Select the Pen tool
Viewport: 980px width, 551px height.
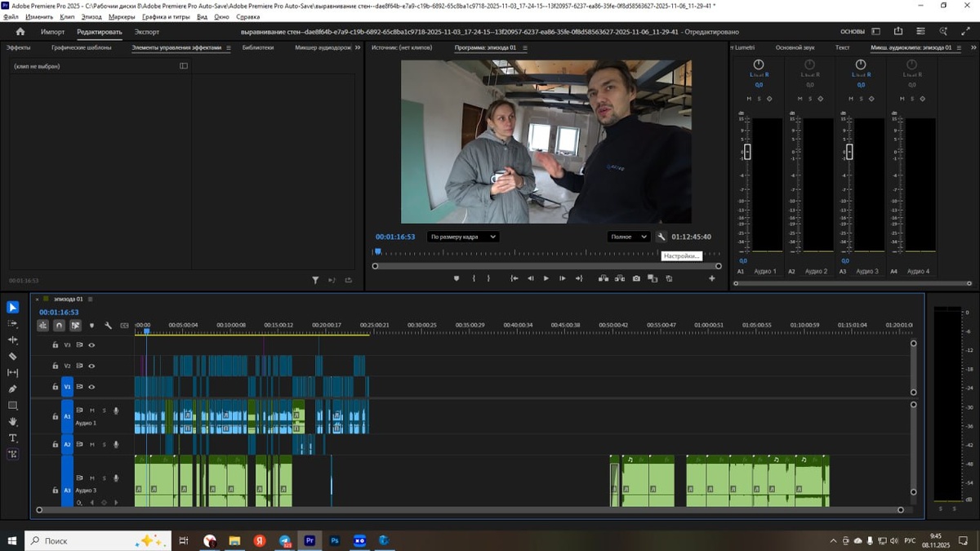click(12, 389)
